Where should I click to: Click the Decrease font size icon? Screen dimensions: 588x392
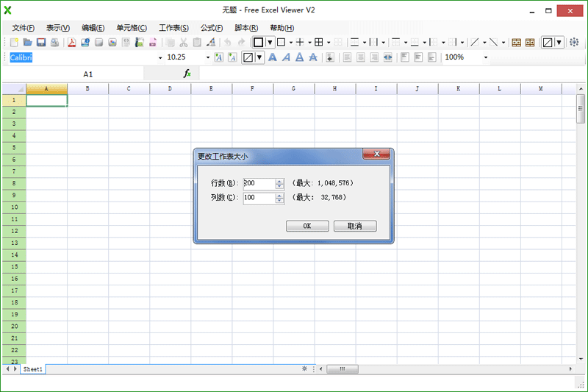232,57
